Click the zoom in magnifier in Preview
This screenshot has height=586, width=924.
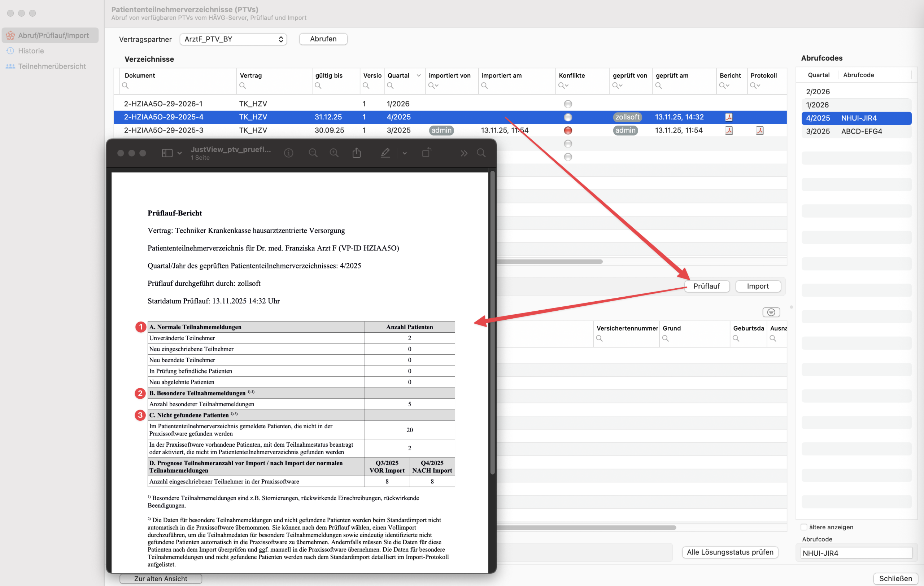(x=334, y=153)
